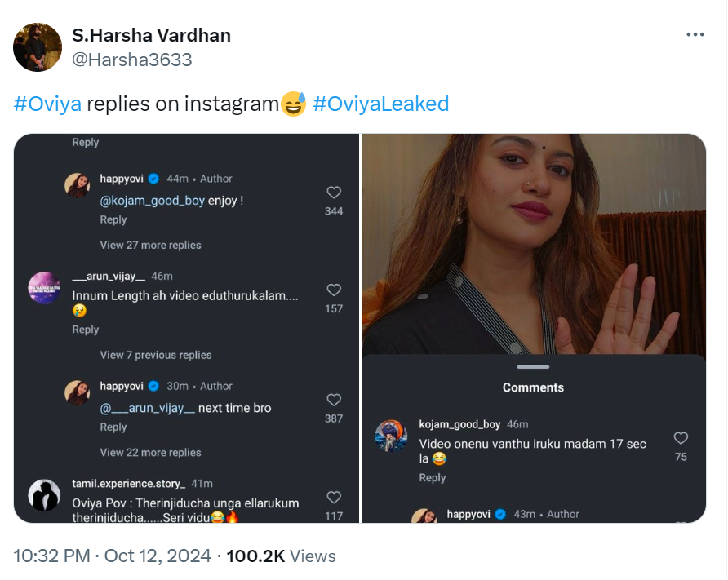Like the arun_vijay comment with 157 likes (heart)

click(x=334, y=290)
